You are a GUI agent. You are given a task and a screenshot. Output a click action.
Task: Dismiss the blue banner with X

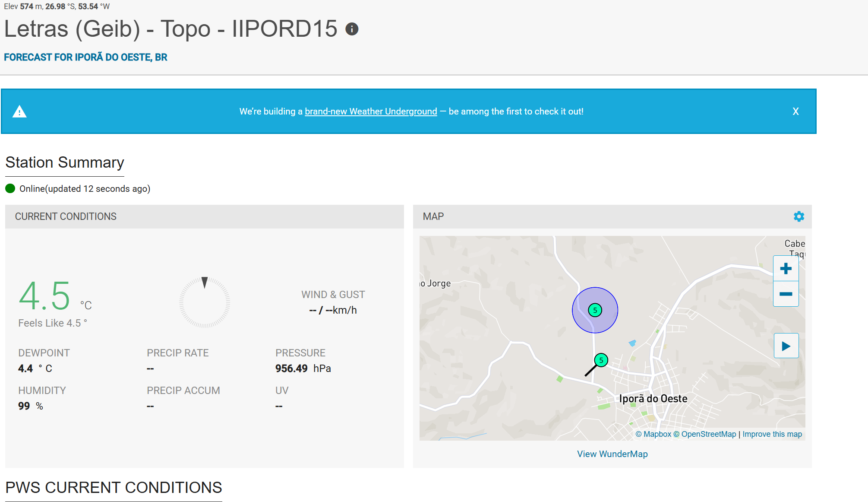(795, 111)
